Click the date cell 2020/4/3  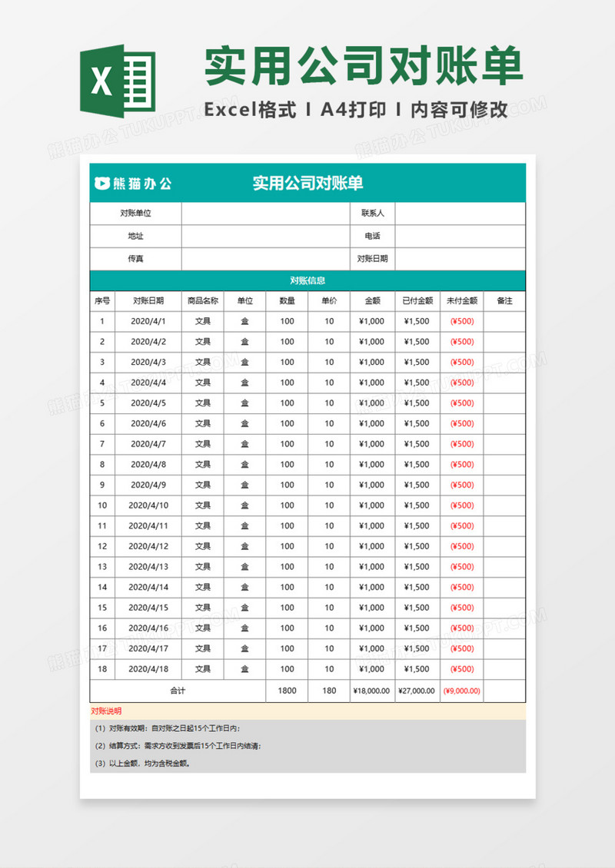point(148,362)
